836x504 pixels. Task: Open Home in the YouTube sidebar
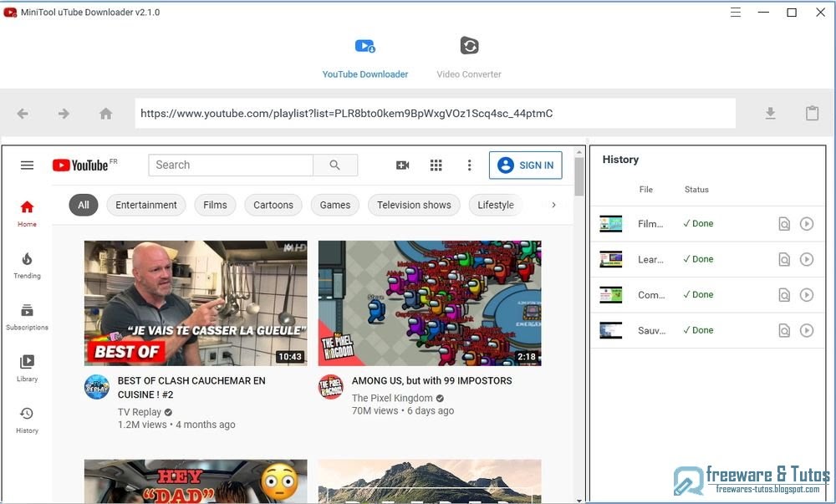(28, 214)
